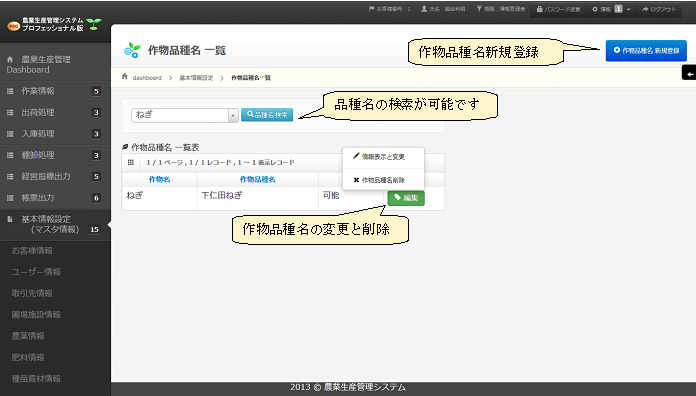Sort by 作物品種名 column header
Image resolution: width=696 pixels, height=396 pixels.
coord(257,179)
